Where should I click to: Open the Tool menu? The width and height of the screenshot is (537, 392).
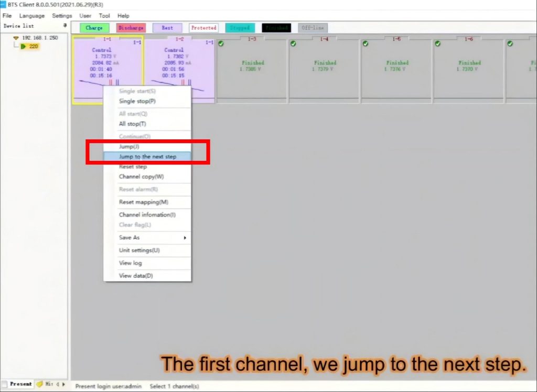104,16
